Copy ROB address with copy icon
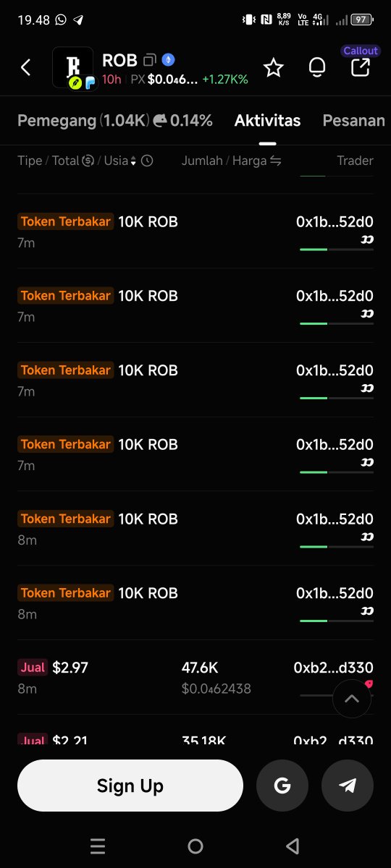 point(150,60)
